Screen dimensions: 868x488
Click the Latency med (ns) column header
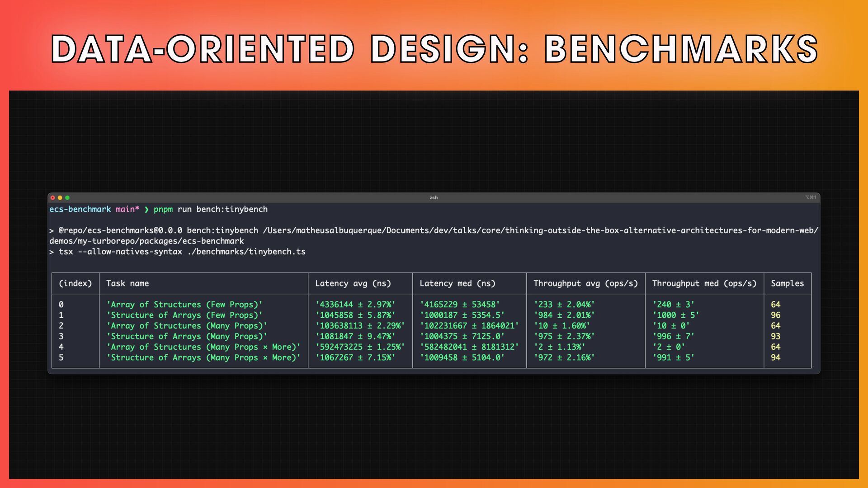457,283
